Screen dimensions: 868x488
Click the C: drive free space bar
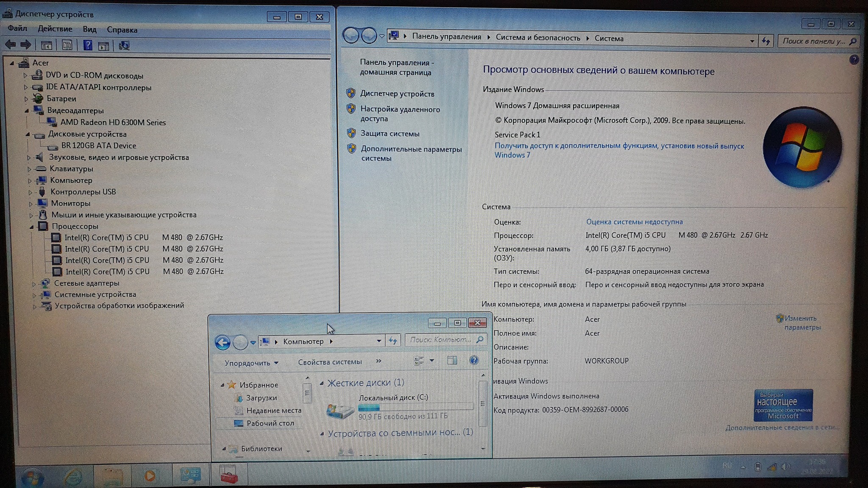[415, 408]
